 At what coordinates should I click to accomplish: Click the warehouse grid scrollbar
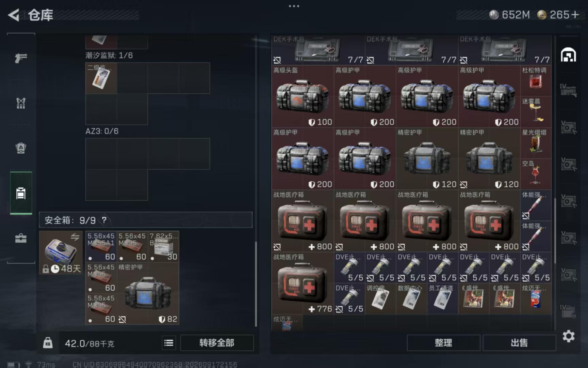point(555,231)
